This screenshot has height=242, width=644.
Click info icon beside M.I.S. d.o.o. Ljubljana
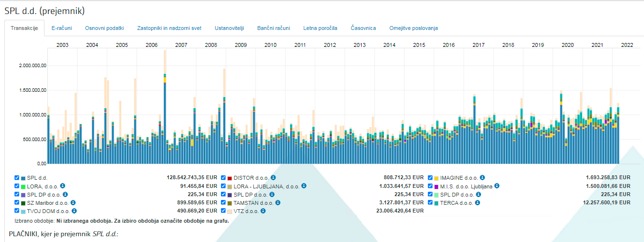coord(496,186)
